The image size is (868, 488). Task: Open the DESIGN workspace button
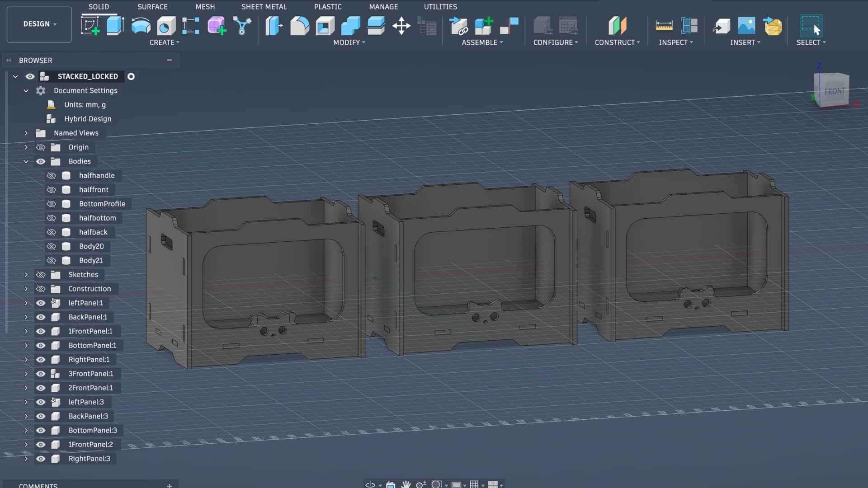tap(39, 24)
